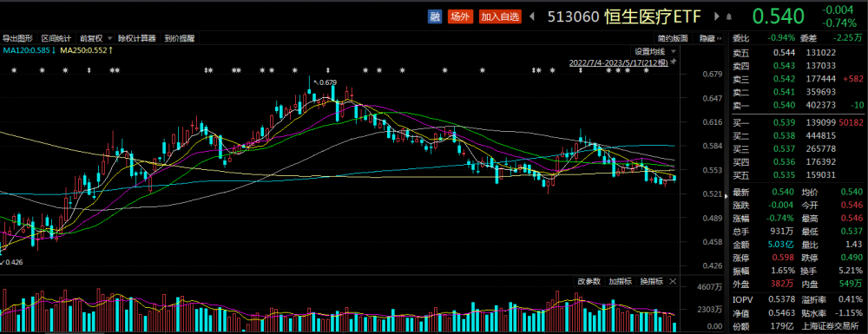Select the 买五 0.535 order row

point(797,174)
